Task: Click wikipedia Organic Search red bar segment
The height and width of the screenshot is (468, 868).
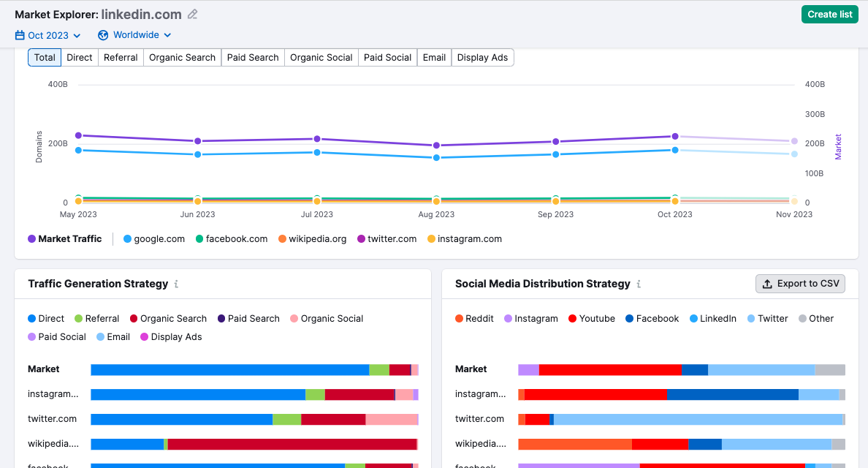Action: tap(292, 444)
